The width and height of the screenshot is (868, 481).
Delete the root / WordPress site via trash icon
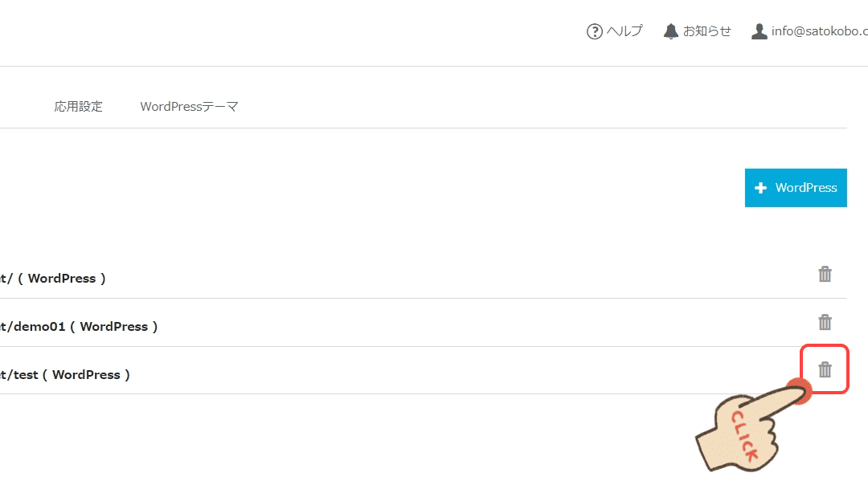[825, 274]
